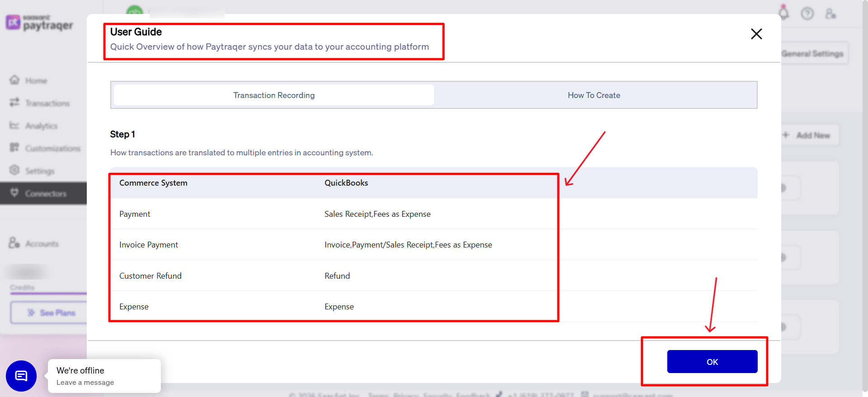The image size is (868, 397).
Task: Click the "User Guide" heading
Action: coord(136,32)
